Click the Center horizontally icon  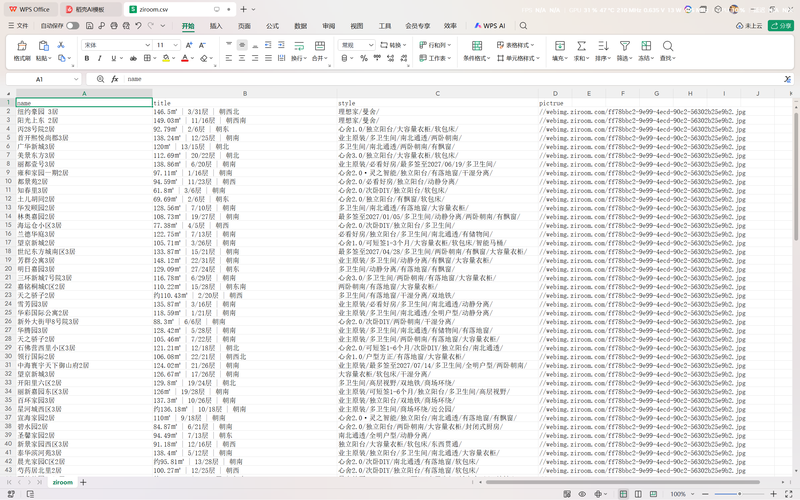tap(242, 58)
